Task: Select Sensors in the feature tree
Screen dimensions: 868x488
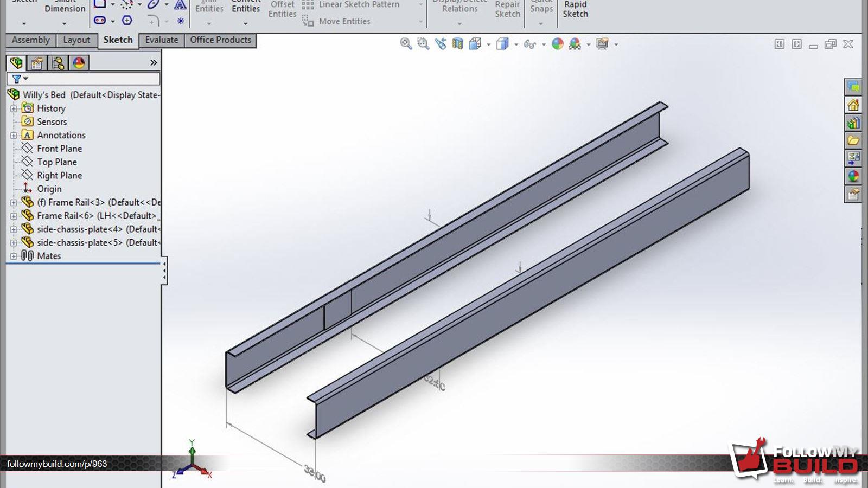Action: pos(44,122)
